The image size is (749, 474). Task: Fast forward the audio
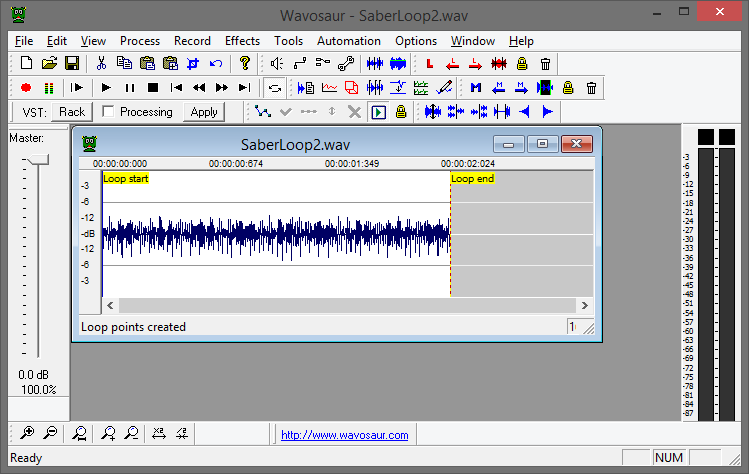tap(222, 87)
